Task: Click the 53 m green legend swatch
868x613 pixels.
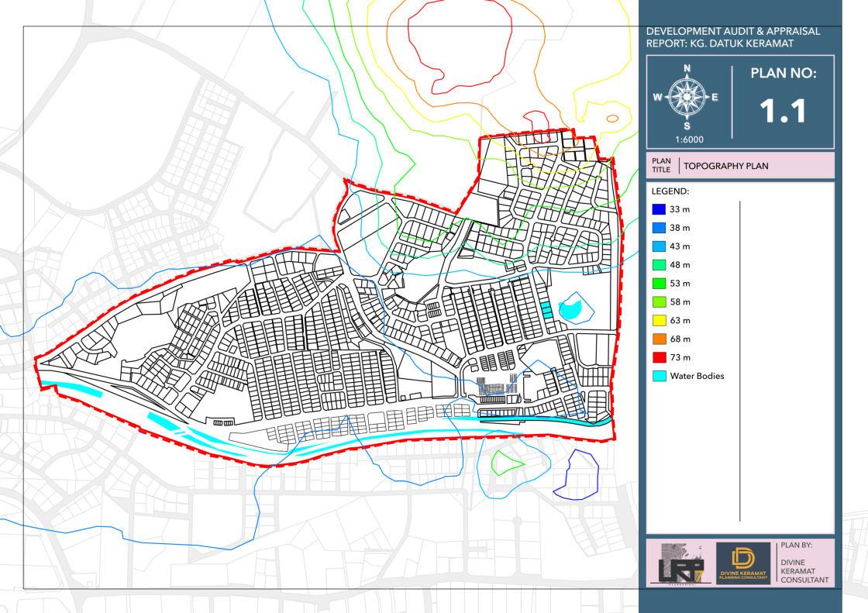Action: [x=659, y=284]
